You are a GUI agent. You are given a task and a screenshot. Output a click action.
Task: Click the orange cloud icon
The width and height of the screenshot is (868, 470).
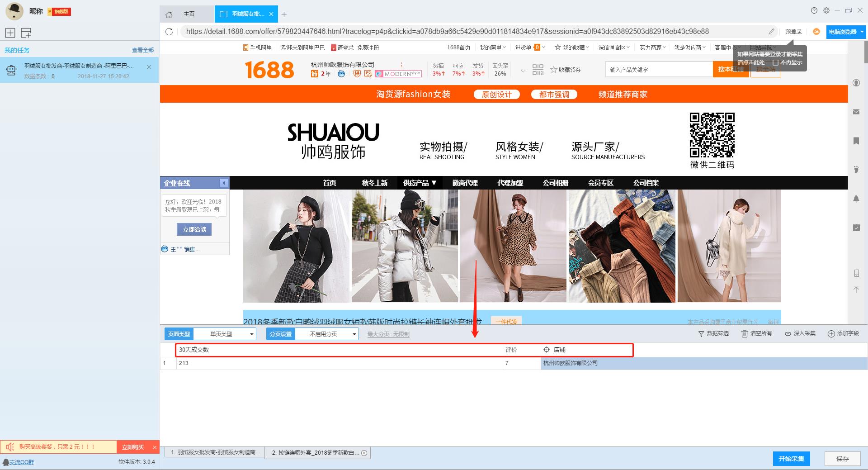(816, 31)
